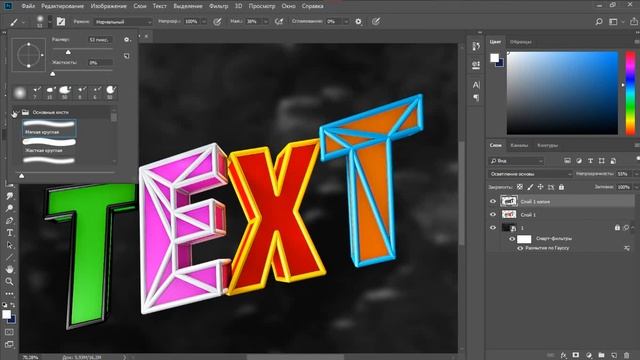Screen dimensions: 640x360
Task: Open the search magnifier at top right
Action: click(x=599, y=22)
